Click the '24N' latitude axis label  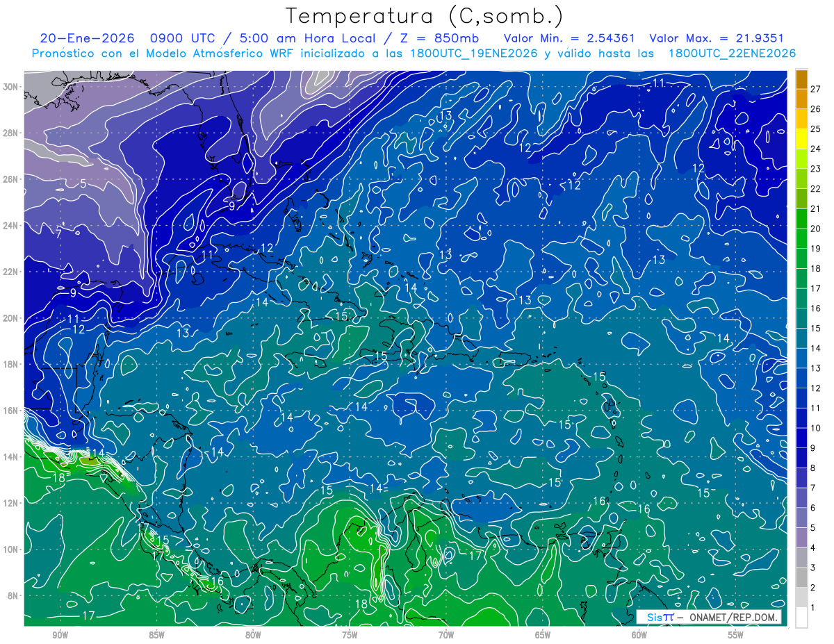point(10,226)
